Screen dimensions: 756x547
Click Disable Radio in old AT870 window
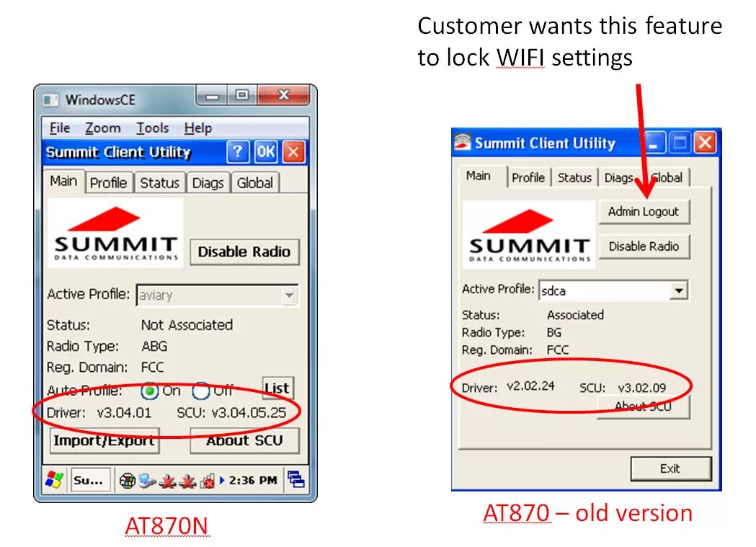point(644,246)
